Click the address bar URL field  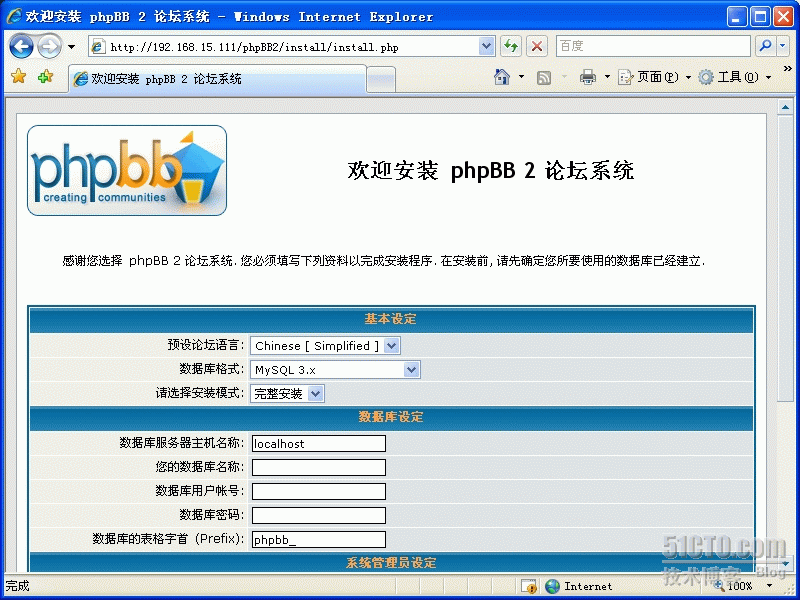292,47
